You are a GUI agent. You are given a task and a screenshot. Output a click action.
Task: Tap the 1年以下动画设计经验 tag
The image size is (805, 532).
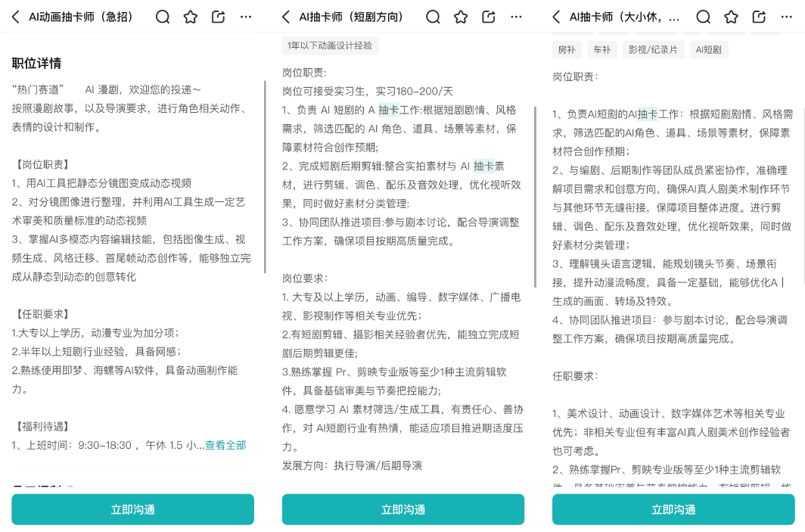pyautogui.click(x=330, y=45)
